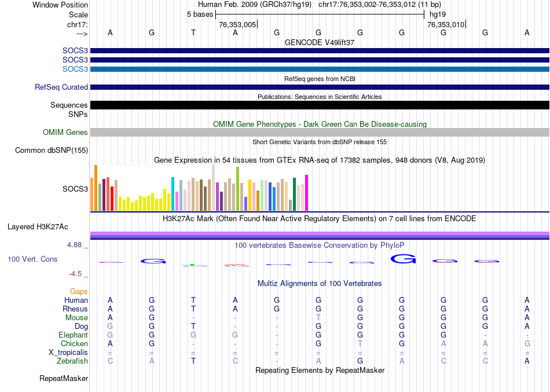Select the 76,353,010 position marker
This screenshot has height=392, width=550.
tap(446, 24)
